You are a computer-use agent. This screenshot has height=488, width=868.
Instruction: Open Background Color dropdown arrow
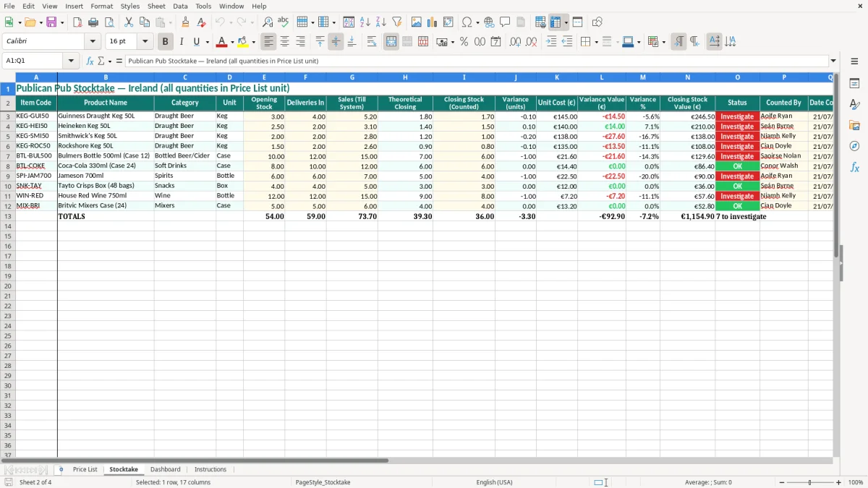(253, 42)
